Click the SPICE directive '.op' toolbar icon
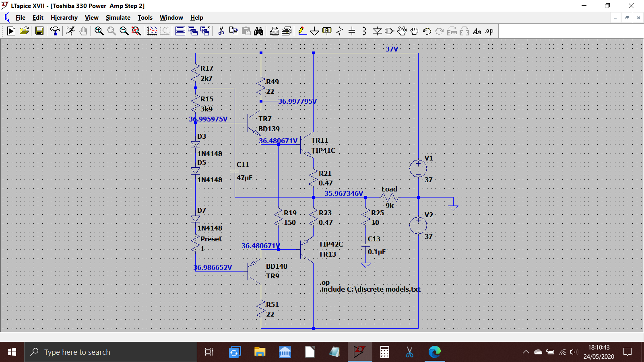This screenshot has height=362, width=644. click(489, 31)
